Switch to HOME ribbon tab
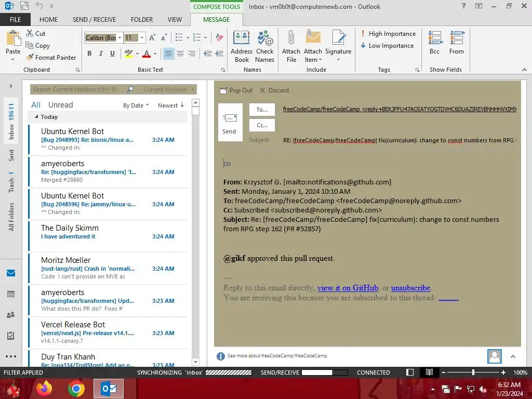This screenshot has height=399, width=532. click(48, 19)
